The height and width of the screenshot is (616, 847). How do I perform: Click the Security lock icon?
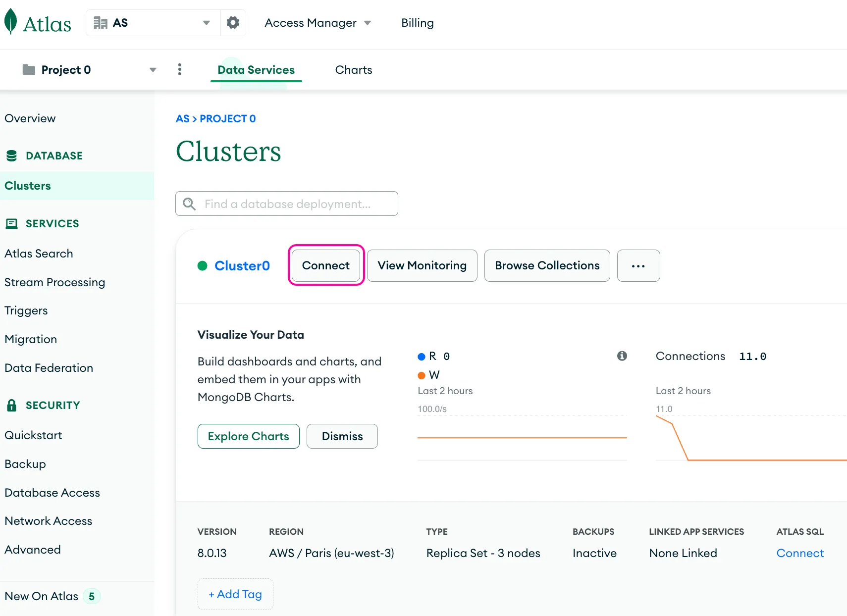[11, 405]
